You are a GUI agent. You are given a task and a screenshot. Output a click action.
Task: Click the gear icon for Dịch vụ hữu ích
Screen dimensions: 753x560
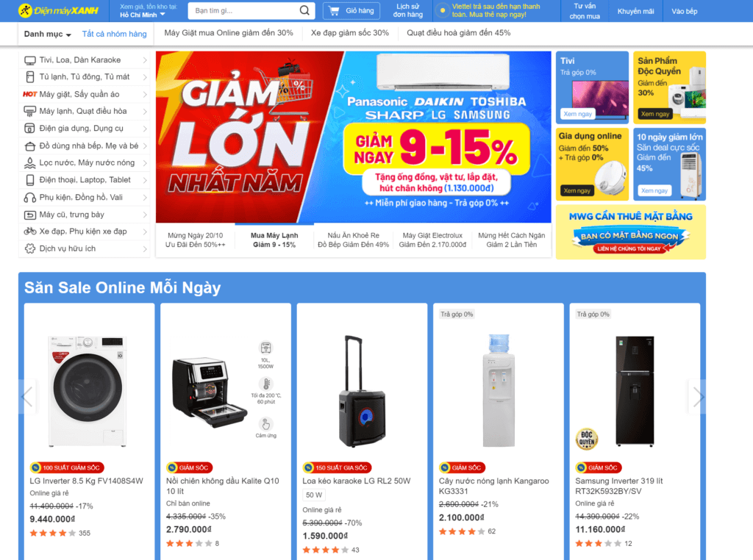point(29,248)
